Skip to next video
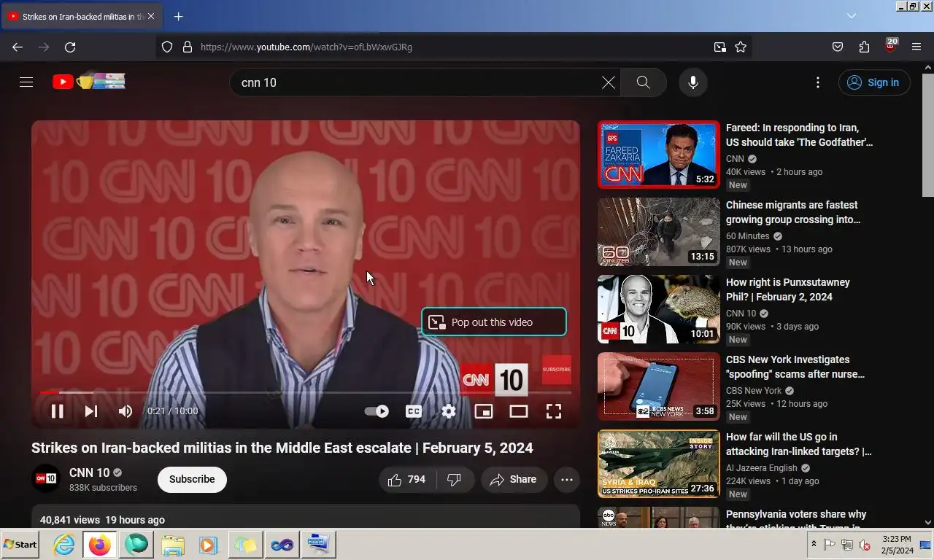The width and height of the screenshot is (934, 560). point(90,411)
